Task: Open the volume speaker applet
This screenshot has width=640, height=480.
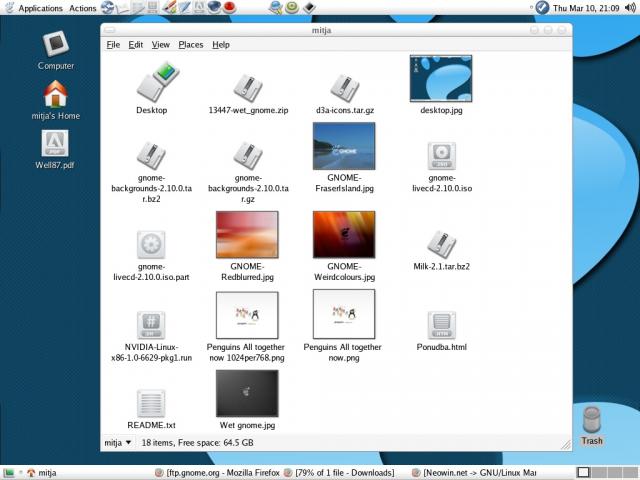Action: (630, 7)
